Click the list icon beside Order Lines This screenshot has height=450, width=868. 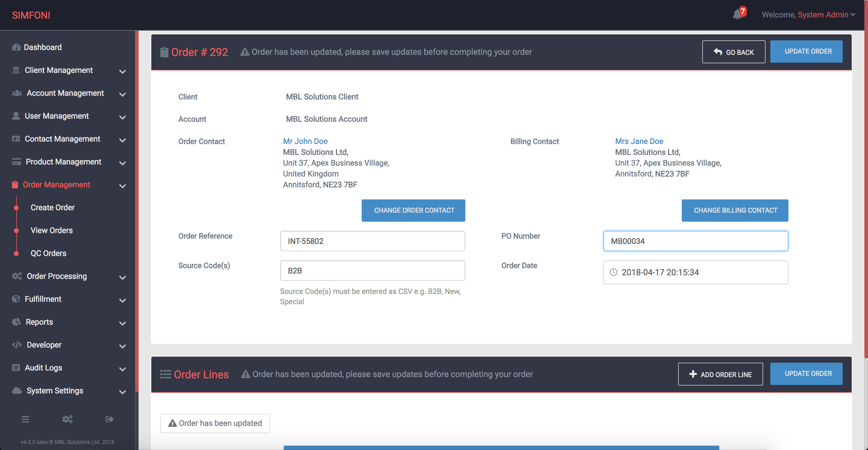[165, 374]
